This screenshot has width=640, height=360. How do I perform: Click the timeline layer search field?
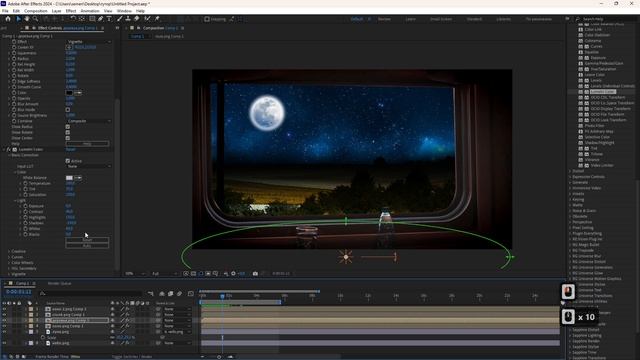click(91, 293)
